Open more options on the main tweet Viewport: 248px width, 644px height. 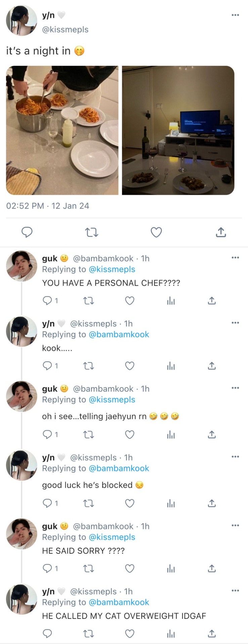click(x=235, y=15)
